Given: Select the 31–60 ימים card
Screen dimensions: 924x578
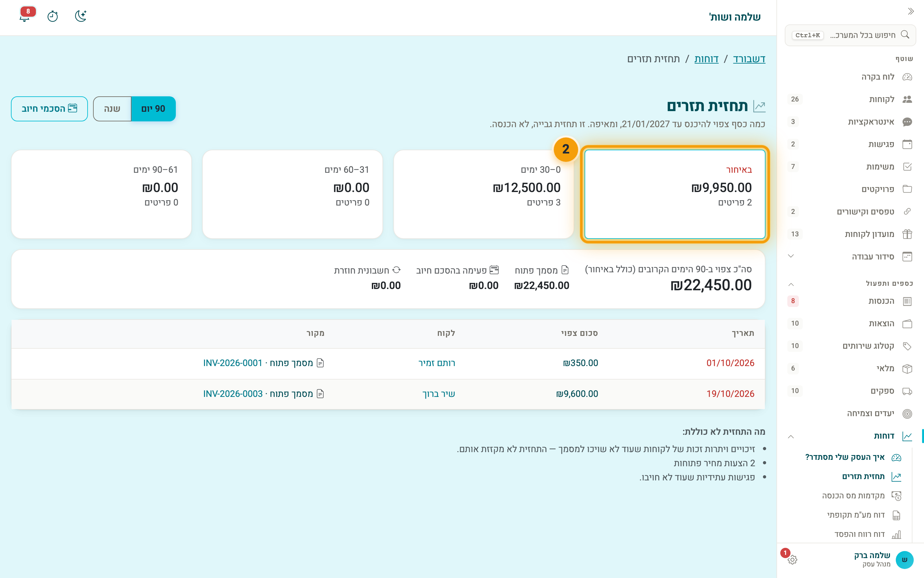Looking at the screenshot, I should pyautogui.click(x=293, y=194).
